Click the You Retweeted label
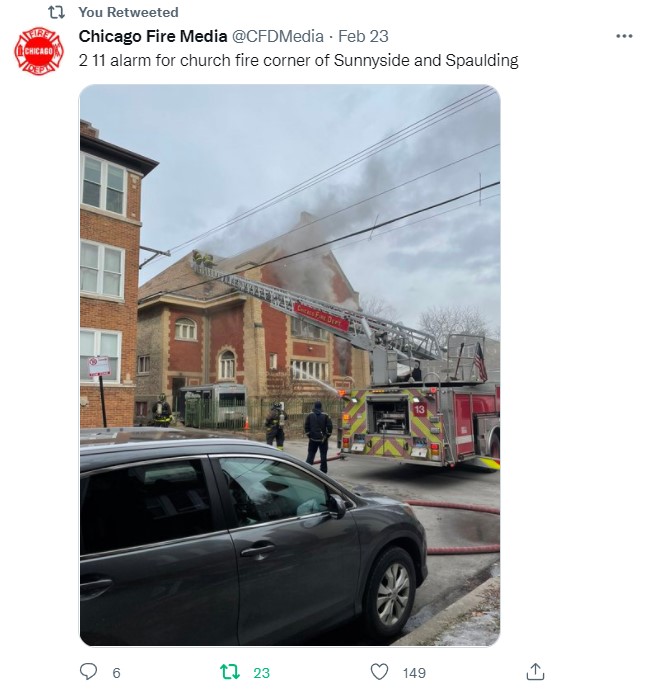 (x=128, y=12)
